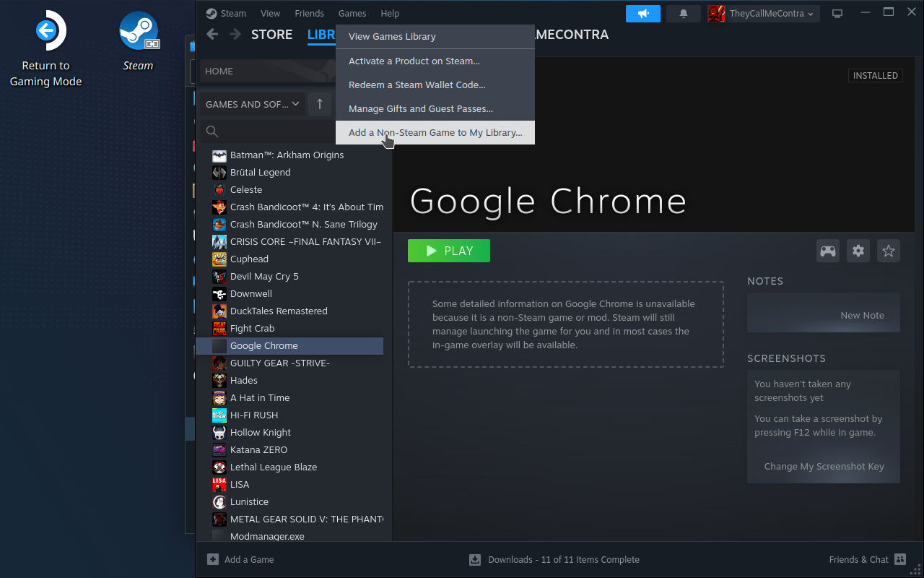Click the Batman: Arkham Origins game icon
924x578 pixels.
[219, 155]
